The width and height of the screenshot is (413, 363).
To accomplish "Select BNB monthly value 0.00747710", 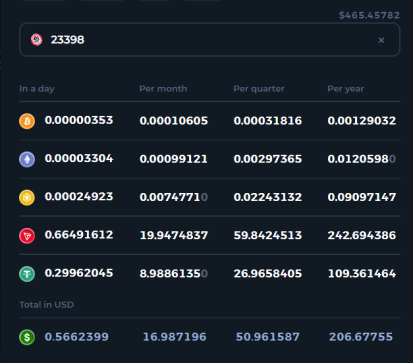I will [x=174, y=197].
